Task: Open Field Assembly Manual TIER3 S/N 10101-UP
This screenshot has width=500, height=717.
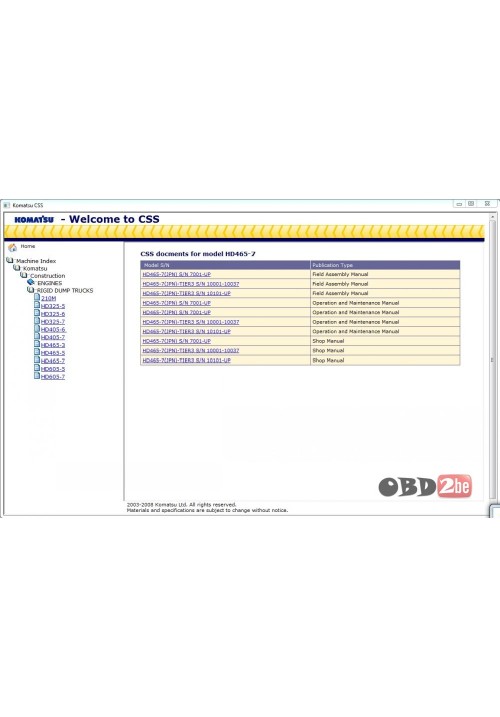Action: pos(187,294)
